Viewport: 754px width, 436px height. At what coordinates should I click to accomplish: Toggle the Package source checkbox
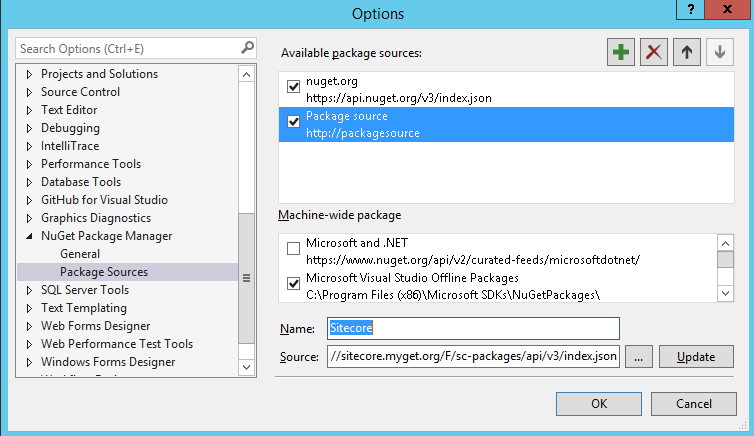pyautogui.click(x=294, y=122)
